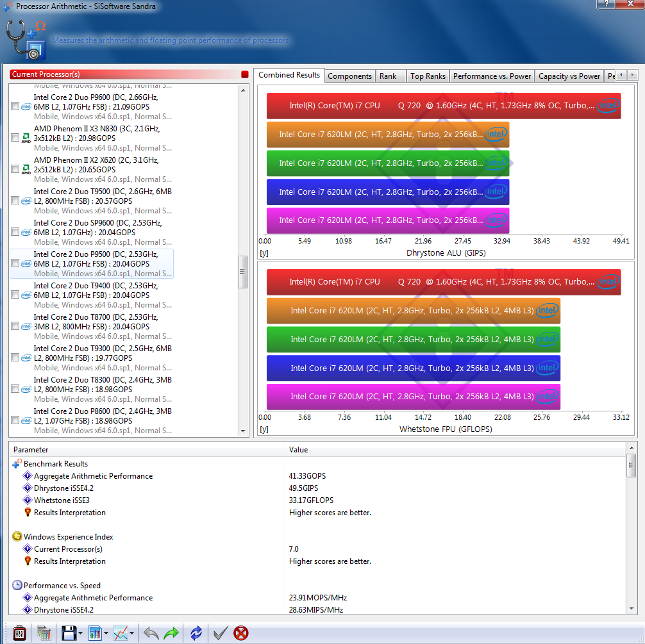Image resolution: width=645 pixels, height=644 pixels.
Task: Switch to the Combined Results tab
Action: (289, 75)
